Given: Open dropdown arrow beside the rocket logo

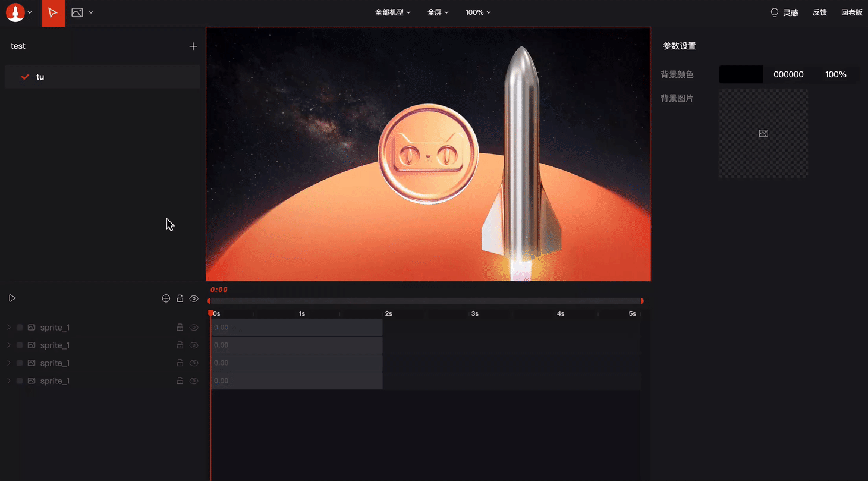Looking at the screenshot, I should click(30, 12).
